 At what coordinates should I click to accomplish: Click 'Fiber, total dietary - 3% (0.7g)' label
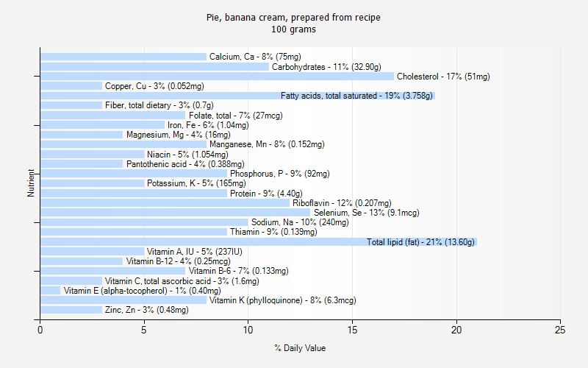(159, 105)
